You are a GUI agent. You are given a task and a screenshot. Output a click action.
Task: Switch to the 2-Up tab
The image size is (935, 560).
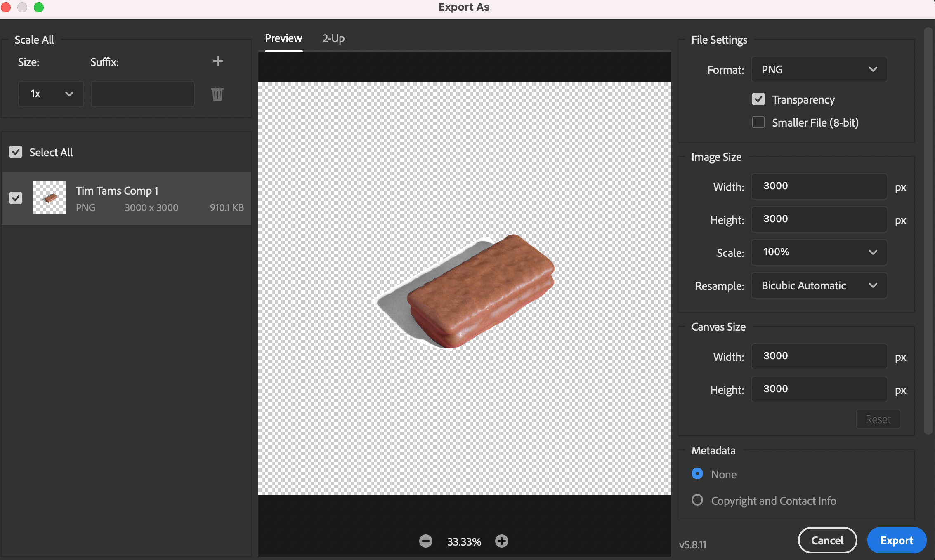[333, 38]
